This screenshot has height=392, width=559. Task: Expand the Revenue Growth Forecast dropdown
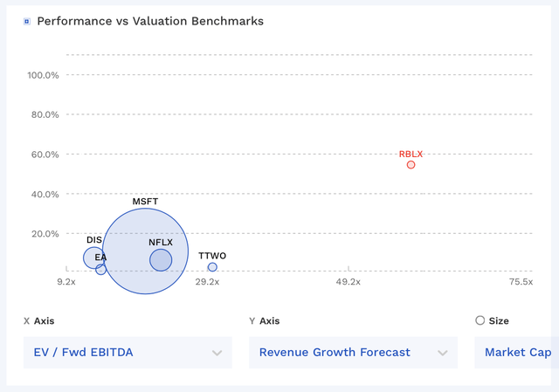coord(353,353)
